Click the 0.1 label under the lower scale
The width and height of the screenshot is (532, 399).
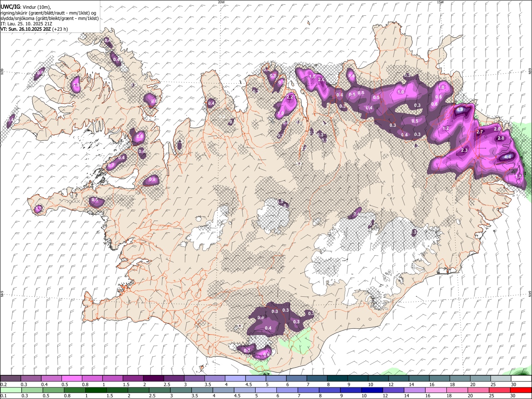[x=3, y=396]
